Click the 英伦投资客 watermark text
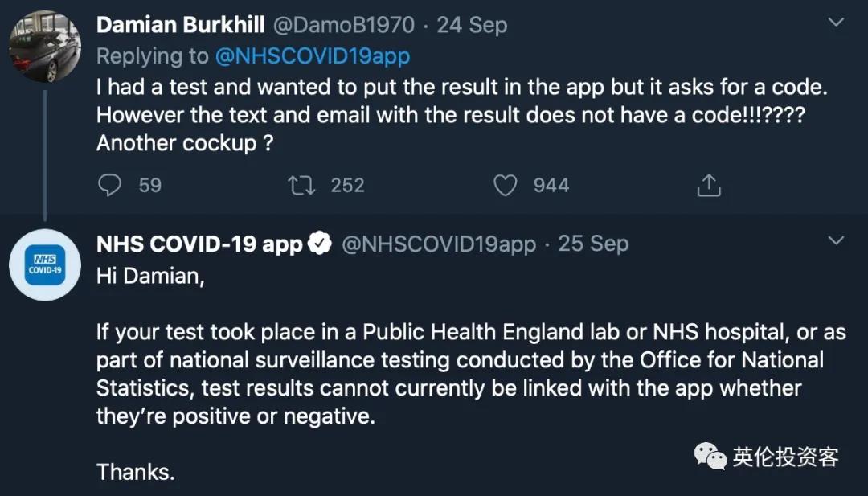The image size is (868, 496). 785,457
